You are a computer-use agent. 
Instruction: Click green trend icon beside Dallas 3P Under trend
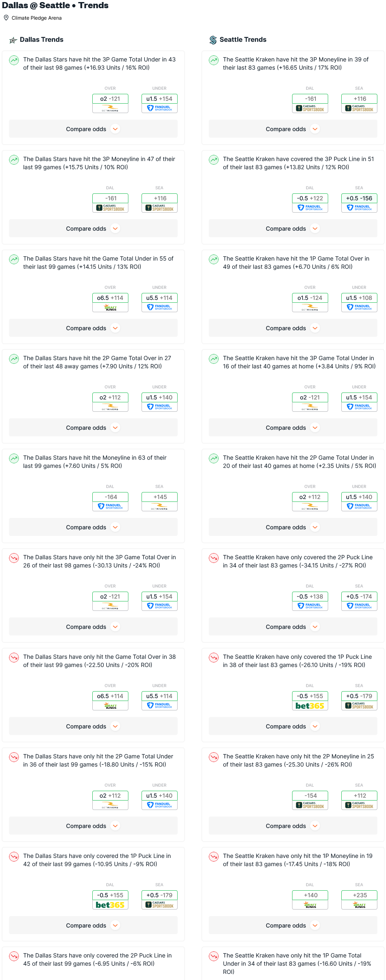point(14,60)
